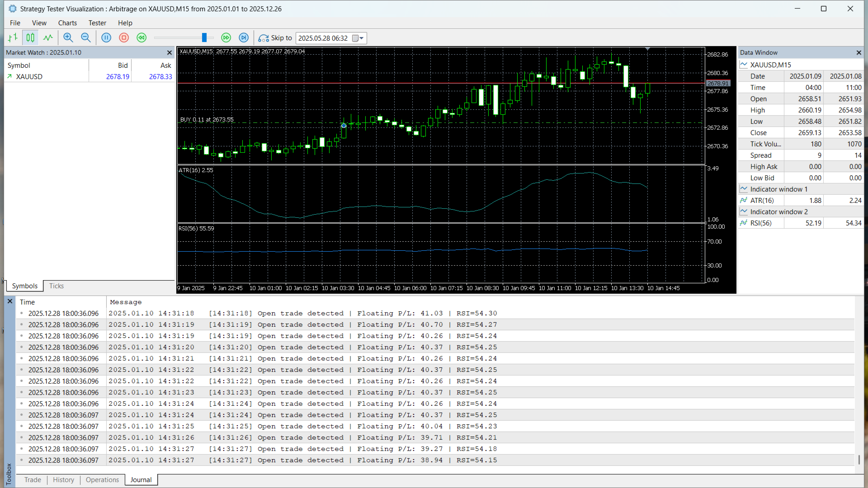The height and width of the screenshot is (488, 868).
Task: Click the Skip to button
Action: tap(275, 38)
